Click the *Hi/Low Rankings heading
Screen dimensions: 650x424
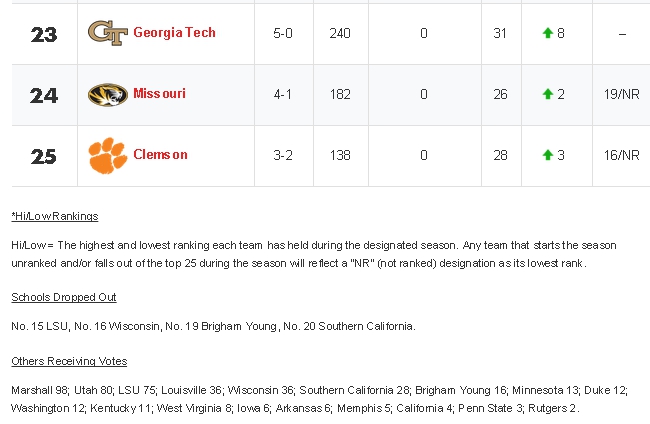click(55, 216)
